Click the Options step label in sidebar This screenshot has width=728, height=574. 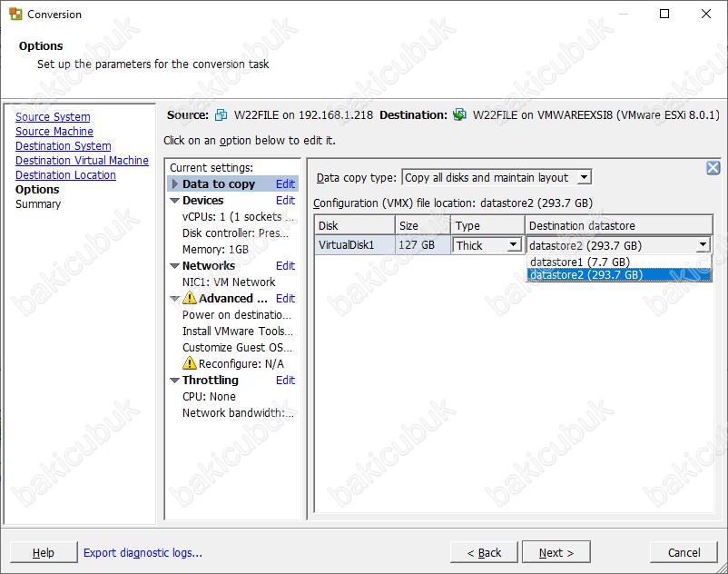(37, 190)
